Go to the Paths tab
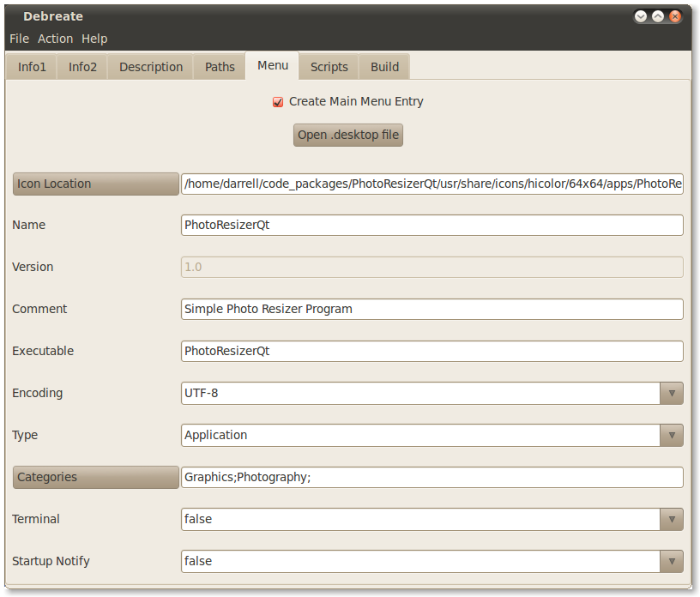Viewport: 700px width, 597px height. [220, 67]
